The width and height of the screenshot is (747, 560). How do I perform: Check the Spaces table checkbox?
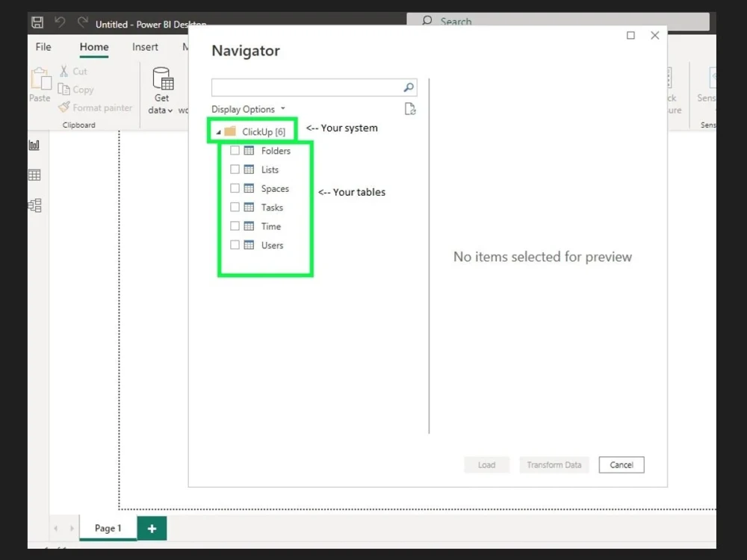point(235,188)
